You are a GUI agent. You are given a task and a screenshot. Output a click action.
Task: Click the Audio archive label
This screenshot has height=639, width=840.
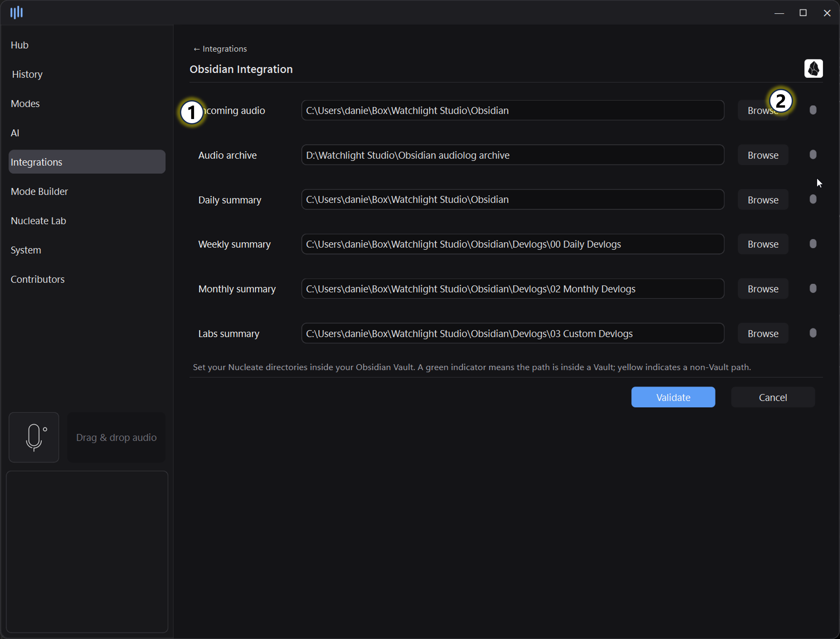[227, 155]
